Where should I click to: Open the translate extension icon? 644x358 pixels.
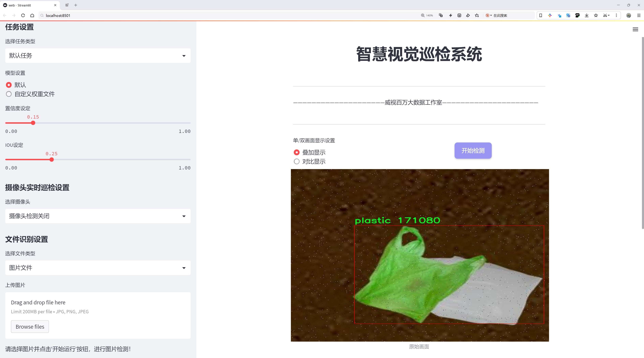coord(568,15)
